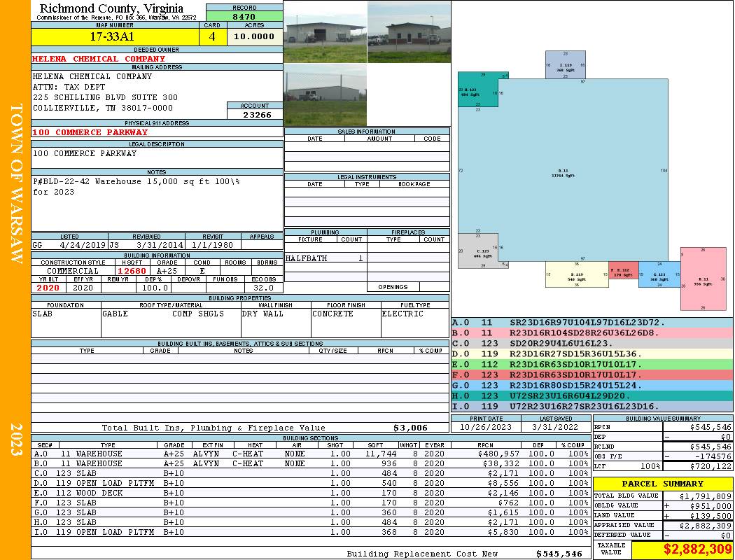This screenshot has width=735, height=560.
Task: Click the COLLIERVILLE, TN 38017-0000 line
Action: coord(103,108)
